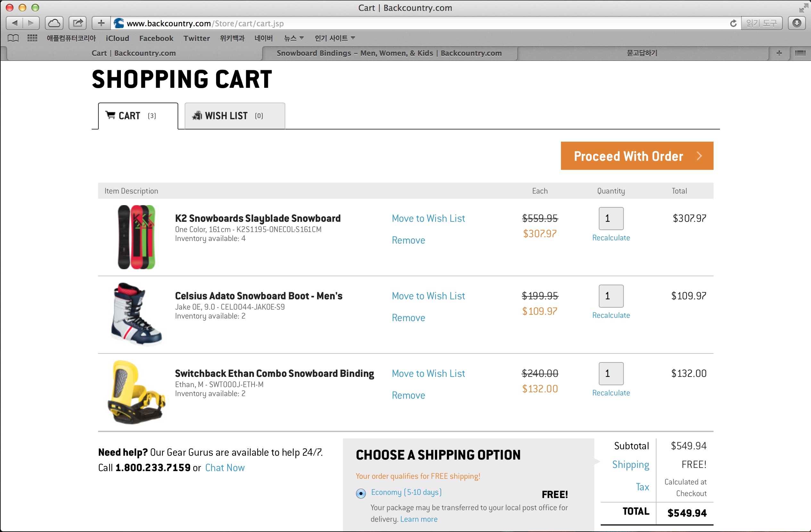The width and height of the screenshot is (811, 532).
Task: Switch to Snowboard Bindings browser tab
Action: [x=389, y=53]
